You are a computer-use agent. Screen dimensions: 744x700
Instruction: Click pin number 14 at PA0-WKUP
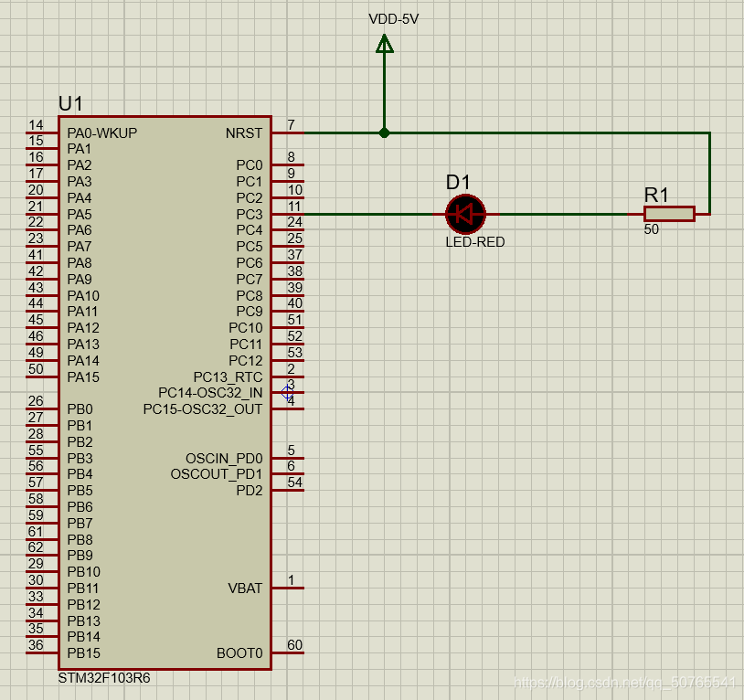click(x=36, y=124)
